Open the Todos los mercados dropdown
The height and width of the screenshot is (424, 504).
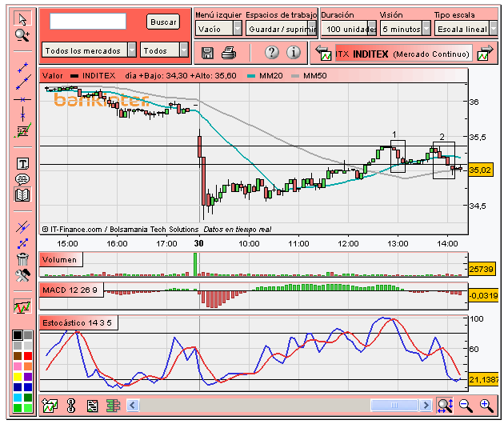(89, 50)
